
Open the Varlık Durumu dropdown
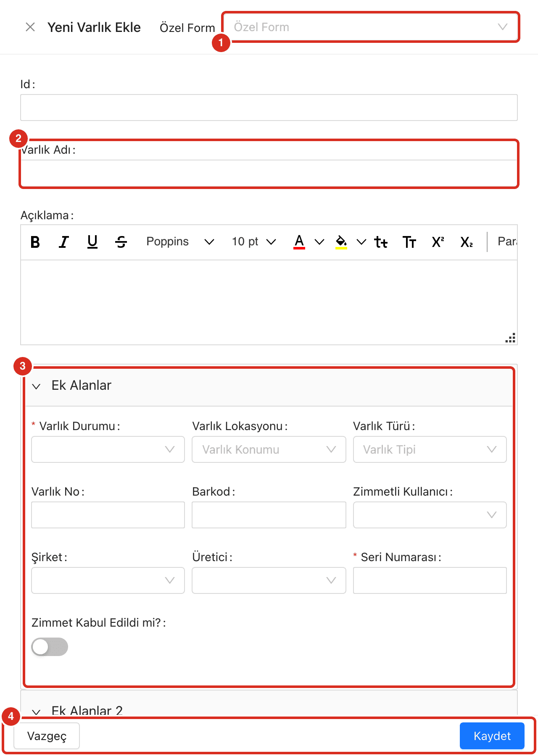pyautogui.click(x=108, y=449)
